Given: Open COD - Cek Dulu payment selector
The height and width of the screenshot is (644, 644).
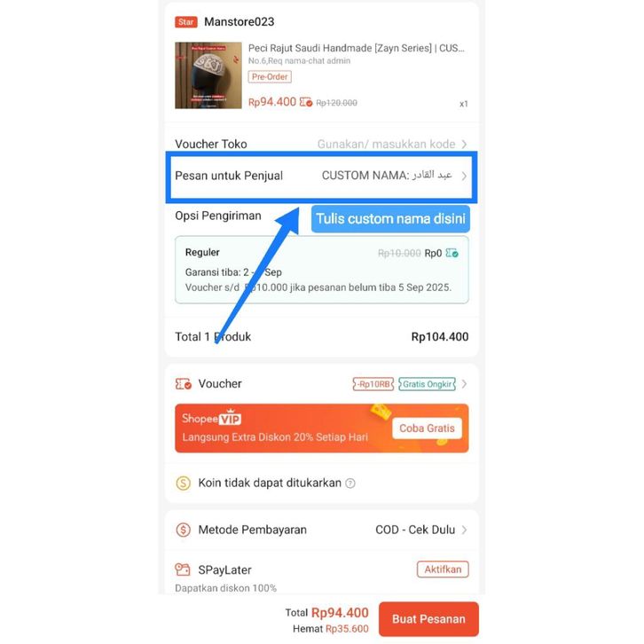Looking at the screenshot, I should [421, 530].
